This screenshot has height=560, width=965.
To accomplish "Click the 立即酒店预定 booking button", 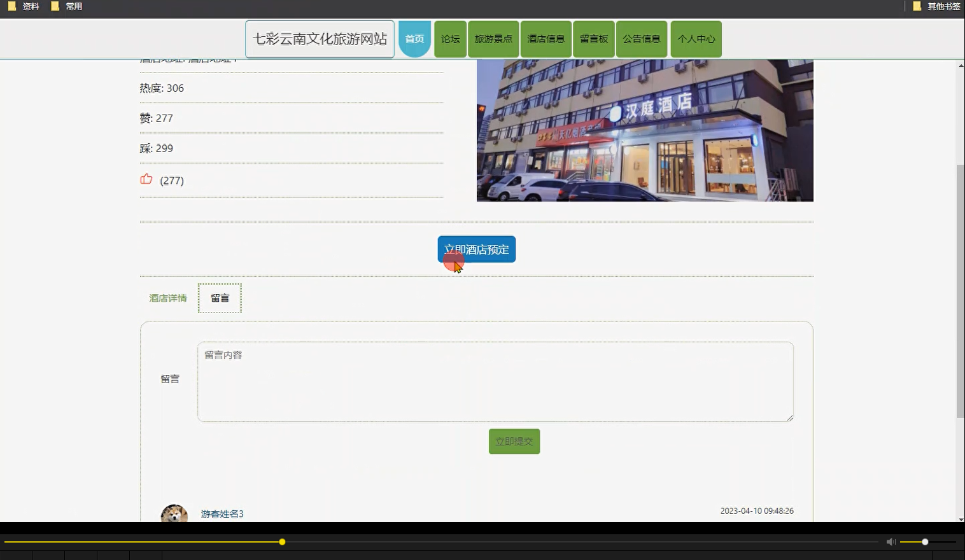I will (x=476, y=249).
